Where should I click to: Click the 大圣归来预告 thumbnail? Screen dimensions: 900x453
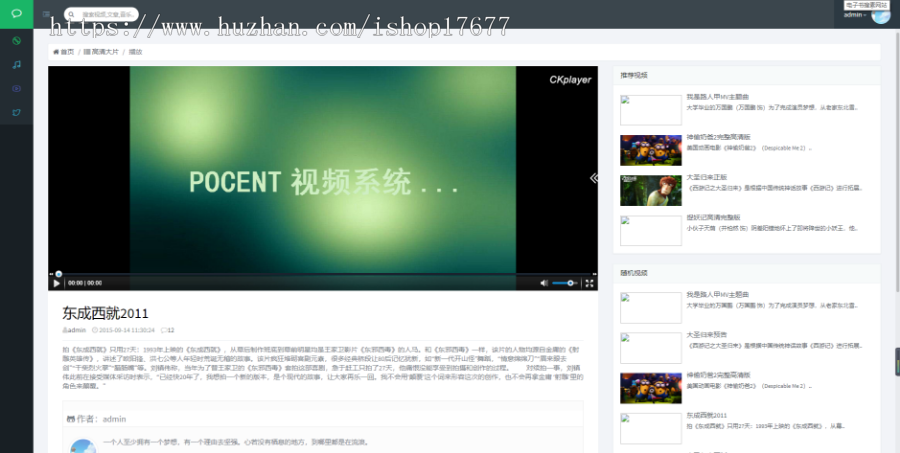651,348
